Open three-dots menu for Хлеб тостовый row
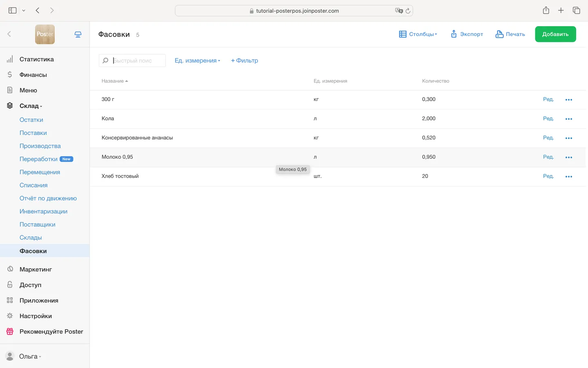The width and height of the screenshot is (588, 368). pos(568,177)
